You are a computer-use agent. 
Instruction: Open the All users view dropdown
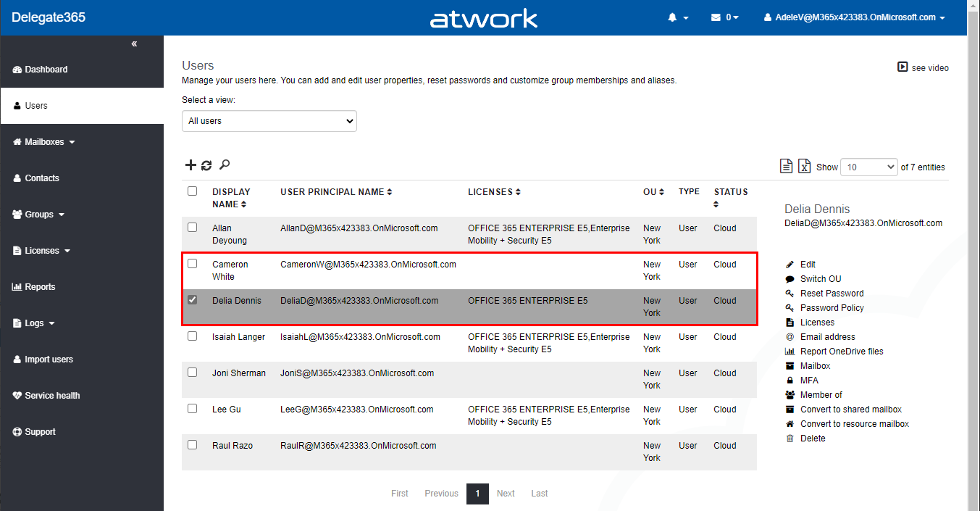269,121
